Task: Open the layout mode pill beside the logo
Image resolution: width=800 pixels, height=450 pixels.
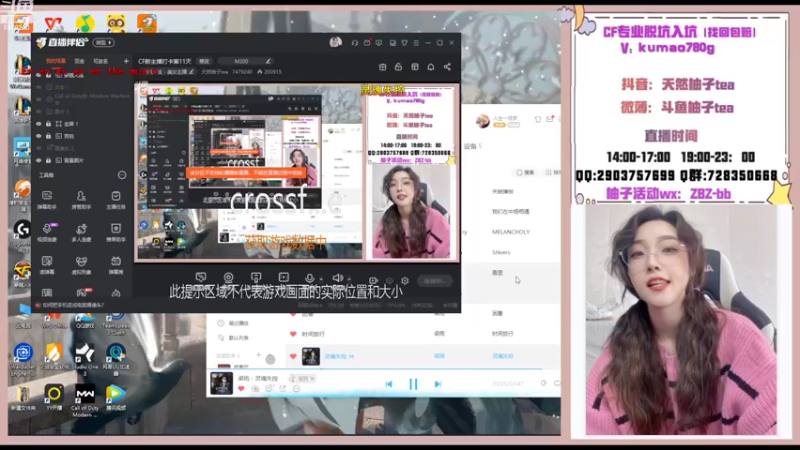Action: pos(103,42)
